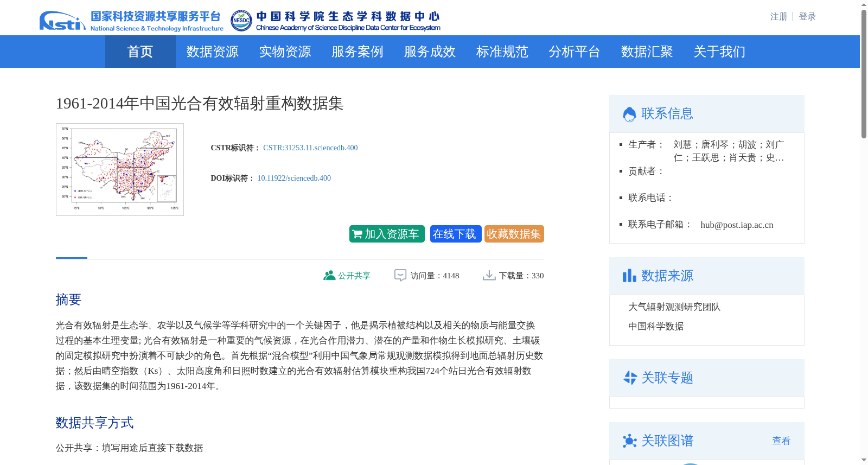Click the 访问量：4148 text
The height and width of the screenshot is (465, 868).
(x=435, y=276)
